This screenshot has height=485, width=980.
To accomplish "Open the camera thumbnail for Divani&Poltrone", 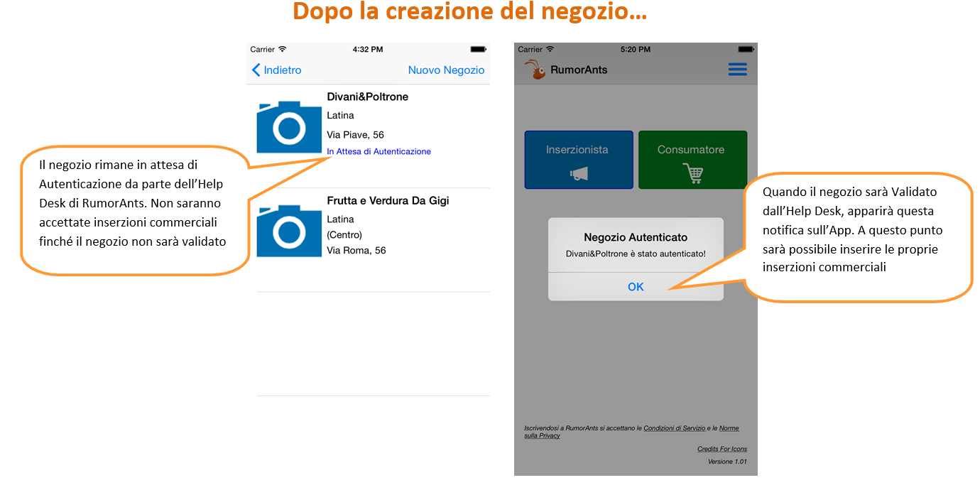I will tap(289, 127).
